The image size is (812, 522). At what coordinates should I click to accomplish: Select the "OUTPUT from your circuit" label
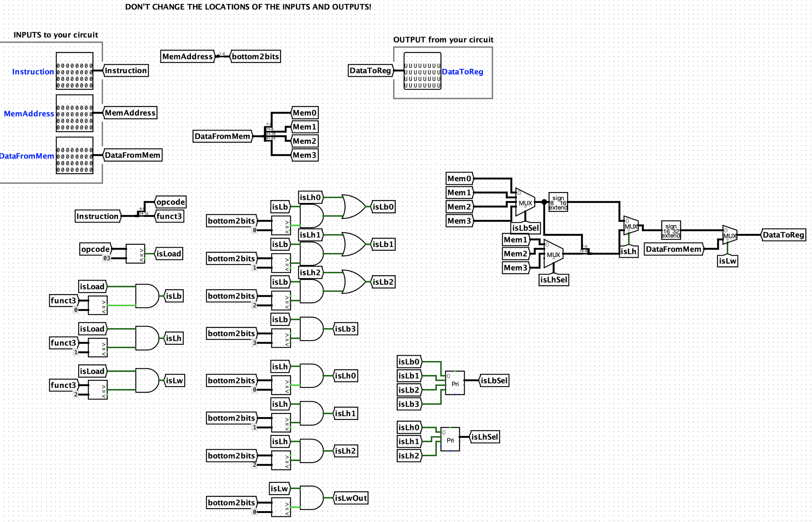(x=443, y=40)
